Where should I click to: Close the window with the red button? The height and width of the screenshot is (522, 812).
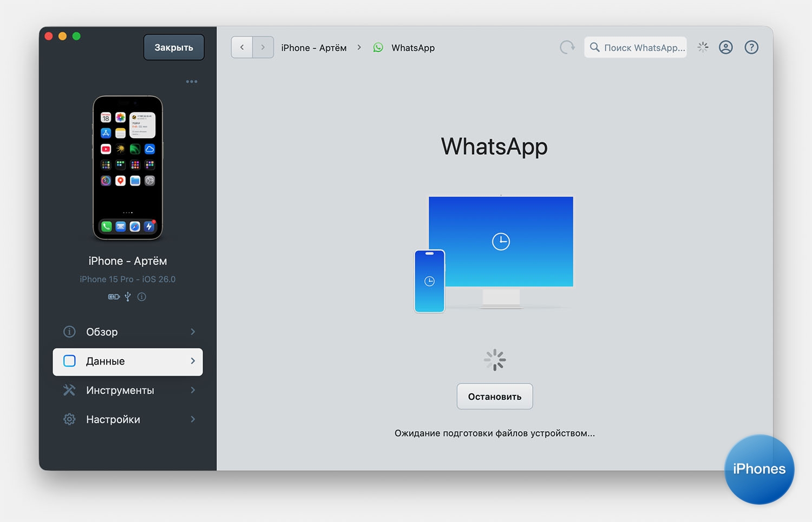49,36
